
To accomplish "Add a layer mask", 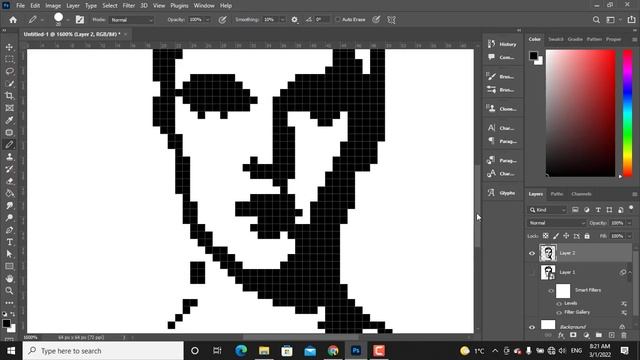I will click(573, 335).
